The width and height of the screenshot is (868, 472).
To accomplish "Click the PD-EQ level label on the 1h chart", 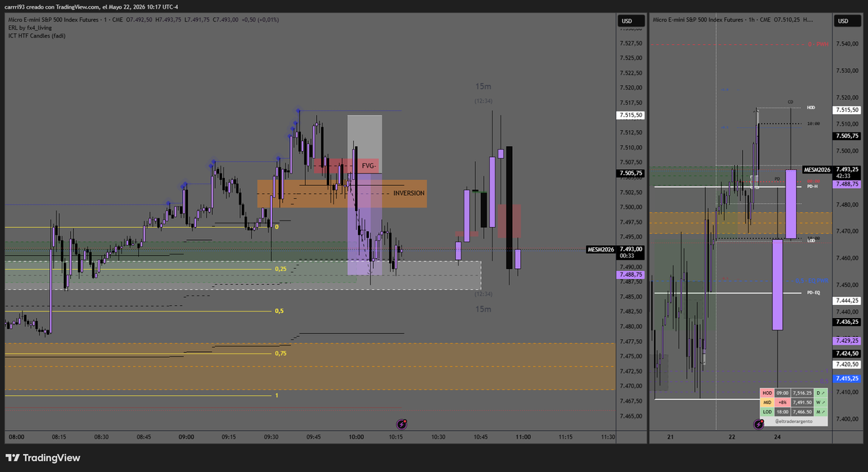I will [x=813, y=293].
